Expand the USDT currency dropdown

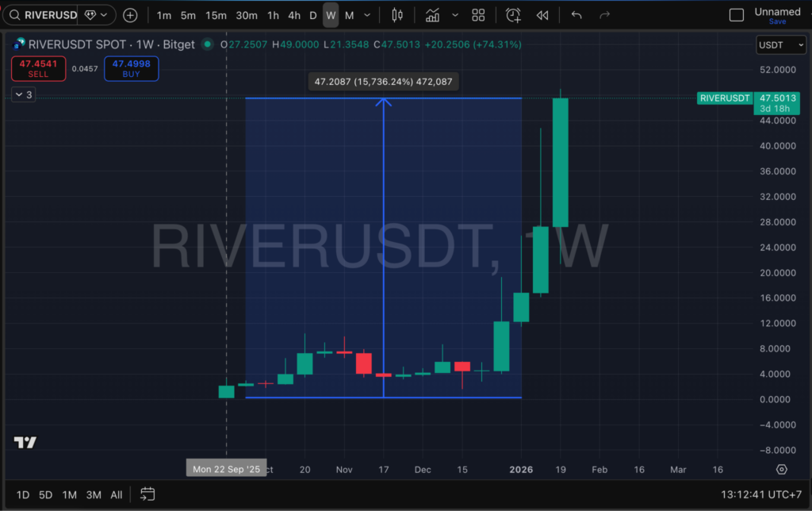click(776, 45)
